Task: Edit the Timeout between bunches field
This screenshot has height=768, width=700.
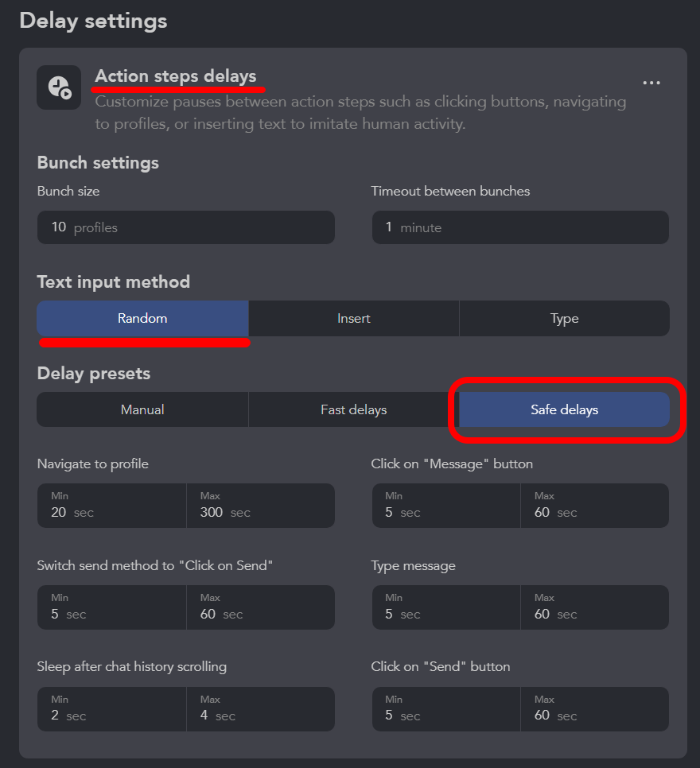Action: (520, 227)
